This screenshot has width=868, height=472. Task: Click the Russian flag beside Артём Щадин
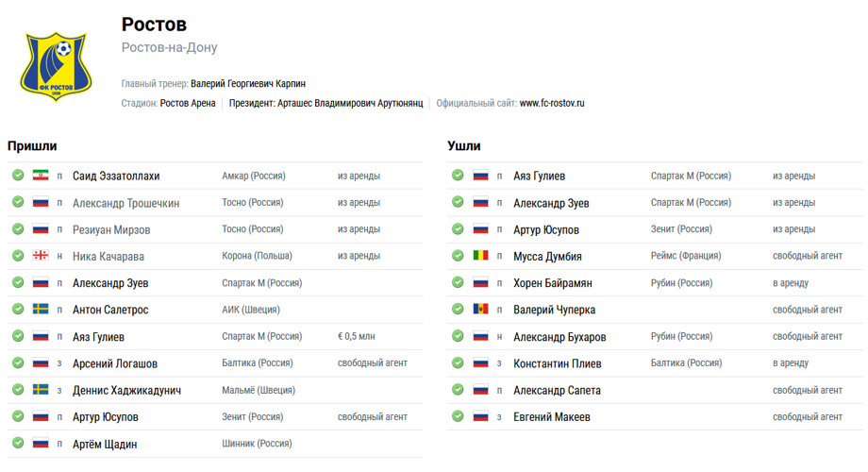coord(41,443)
